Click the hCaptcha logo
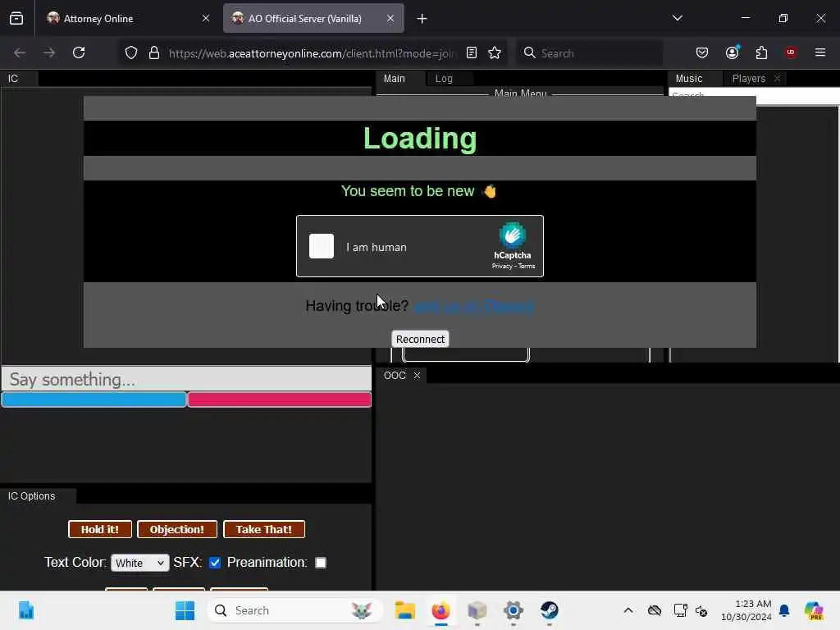 point(513,235)
